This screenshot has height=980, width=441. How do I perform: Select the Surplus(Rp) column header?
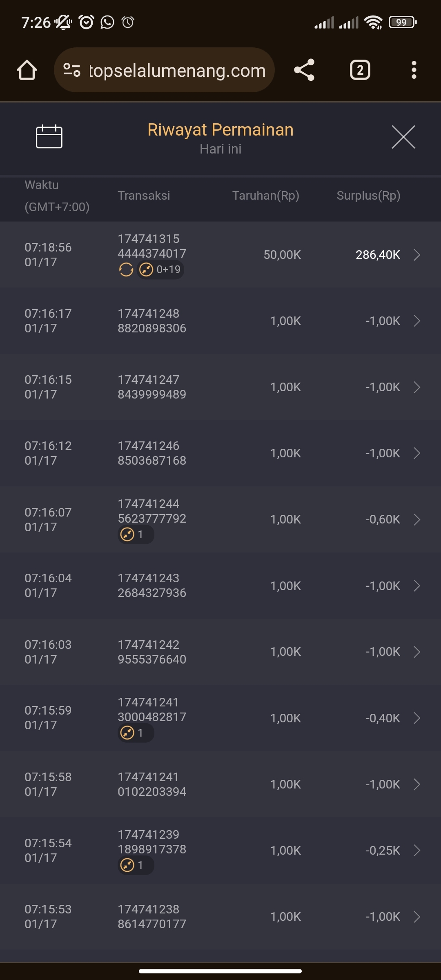368,196
